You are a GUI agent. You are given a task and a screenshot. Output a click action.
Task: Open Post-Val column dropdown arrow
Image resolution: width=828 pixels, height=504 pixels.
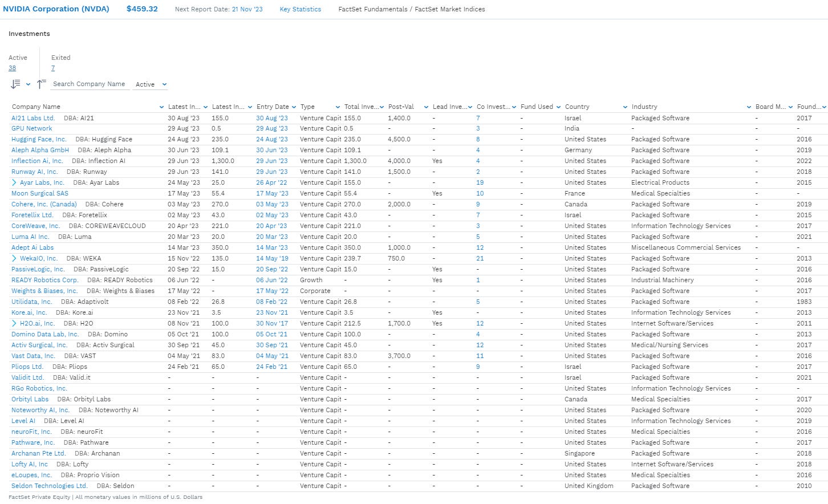[426, 107]
